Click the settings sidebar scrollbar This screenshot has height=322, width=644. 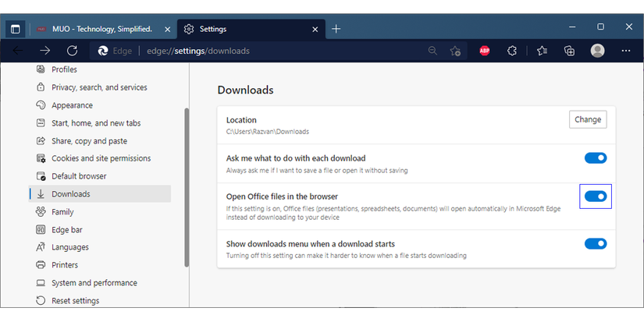click(187, 187)
